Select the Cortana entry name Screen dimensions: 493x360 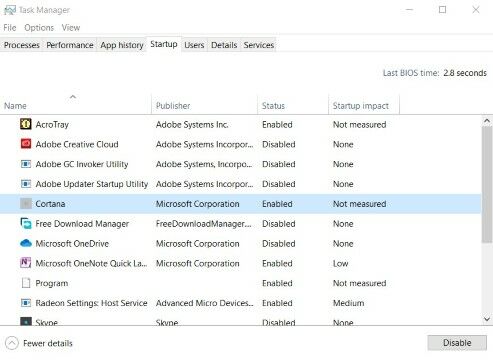point(50,204)
